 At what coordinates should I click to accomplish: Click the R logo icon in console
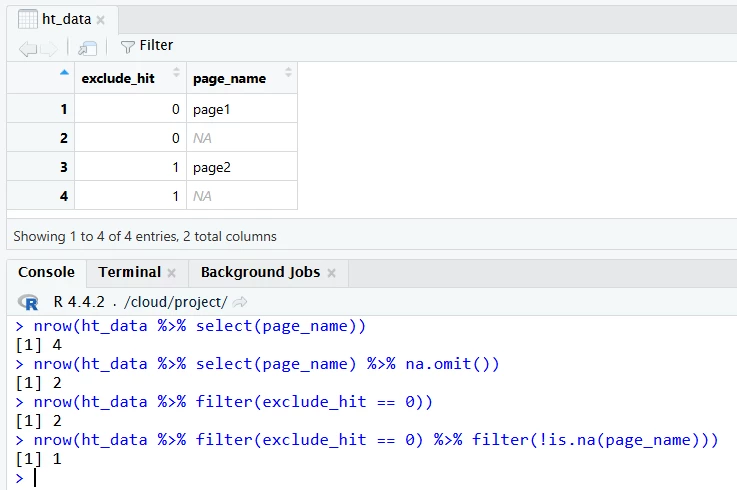click(29, 301)
